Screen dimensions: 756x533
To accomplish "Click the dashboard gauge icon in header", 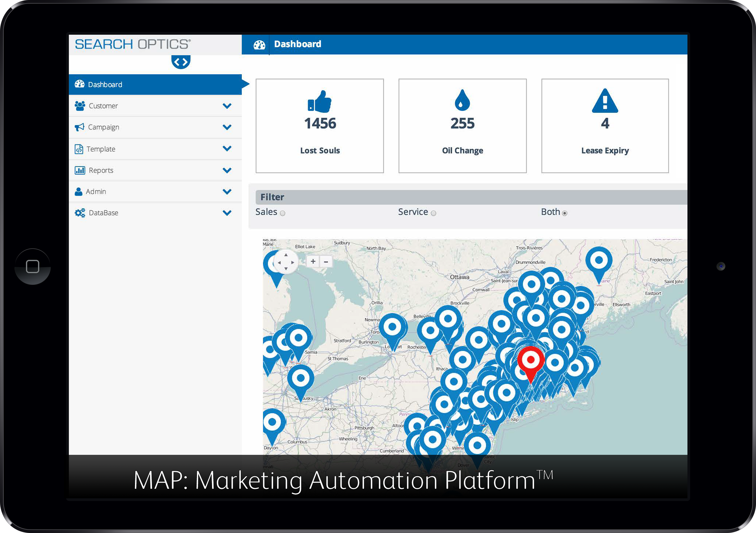I will pyautogui.click(x=259, y=44).
